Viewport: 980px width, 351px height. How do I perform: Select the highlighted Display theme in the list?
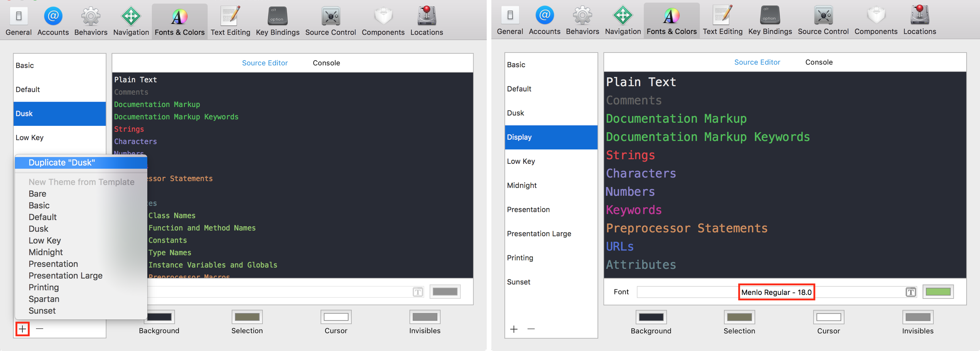[551, 137]
